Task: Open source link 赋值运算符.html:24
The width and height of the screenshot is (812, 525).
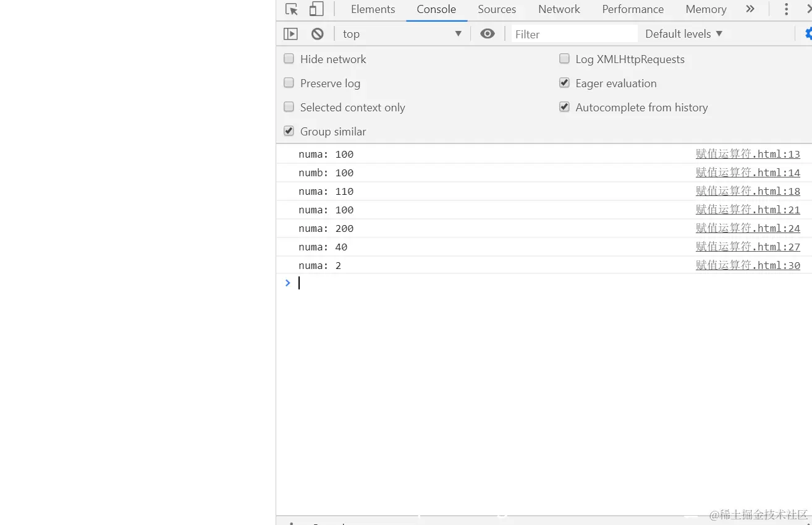Action: point(748,228)
